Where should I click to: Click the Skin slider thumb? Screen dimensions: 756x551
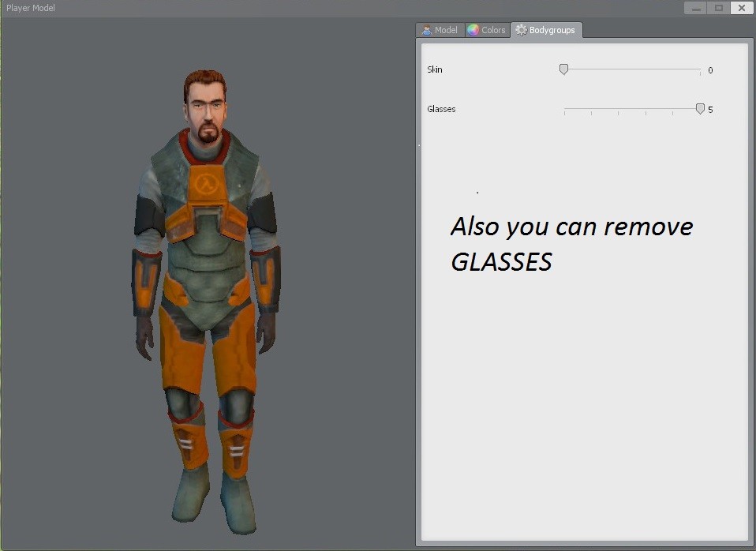563,69
